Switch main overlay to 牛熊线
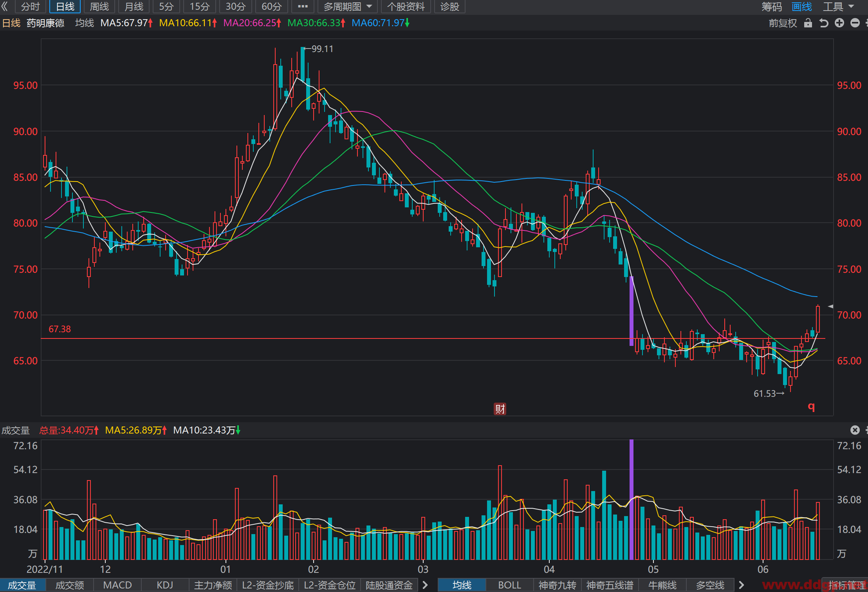Image resolution: width=868 pixels, height=592 pixels. 662,585
